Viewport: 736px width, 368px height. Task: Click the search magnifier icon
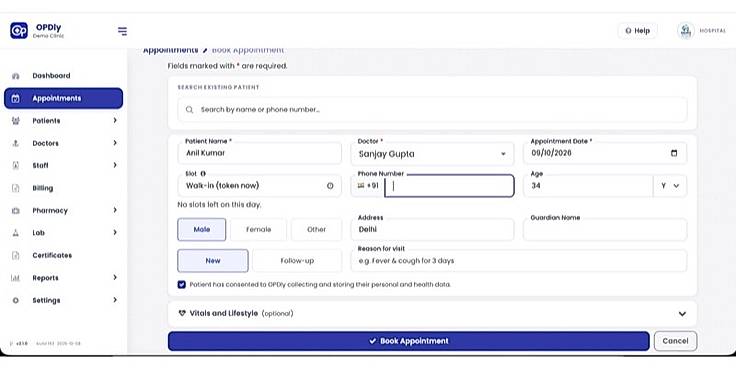tap(189, 109)
